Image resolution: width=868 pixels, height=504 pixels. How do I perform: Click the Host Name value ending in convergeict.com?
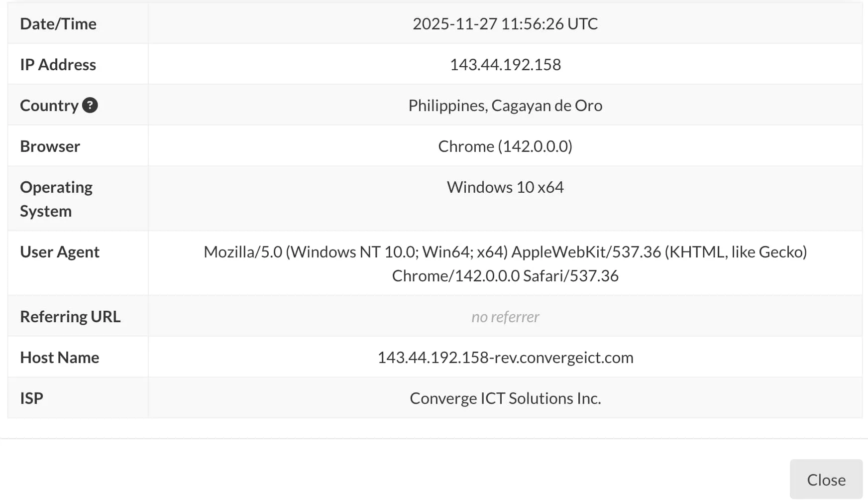point(505,357)
